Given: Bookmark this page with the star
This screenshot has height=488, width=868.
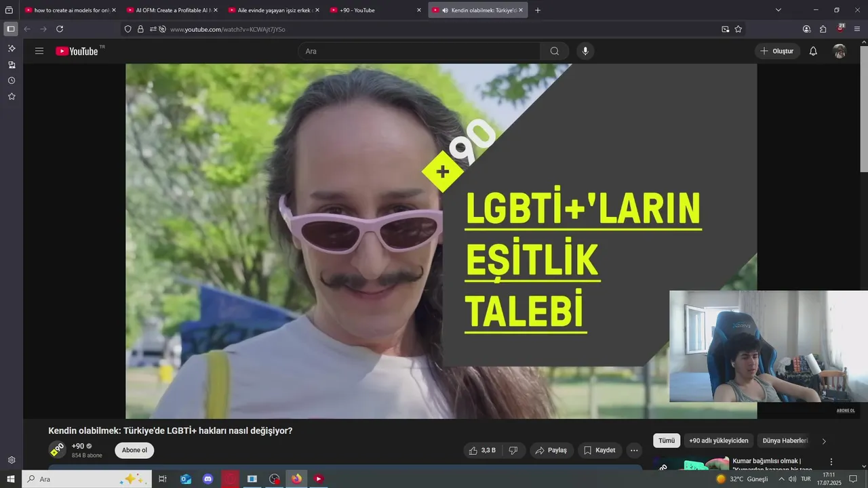Looking at the screenshot, I should pyautogui.click(x=738, y=29).
